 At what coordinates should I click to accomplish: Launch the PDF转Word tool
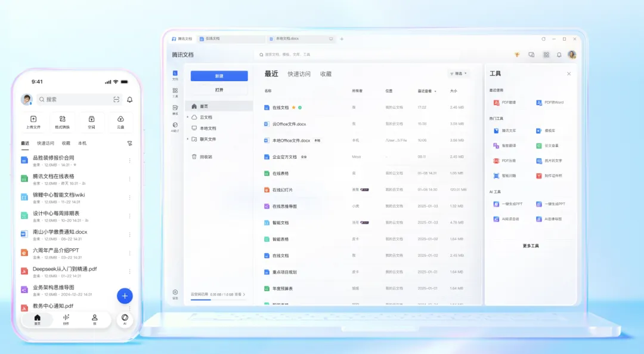pos(550,102)
